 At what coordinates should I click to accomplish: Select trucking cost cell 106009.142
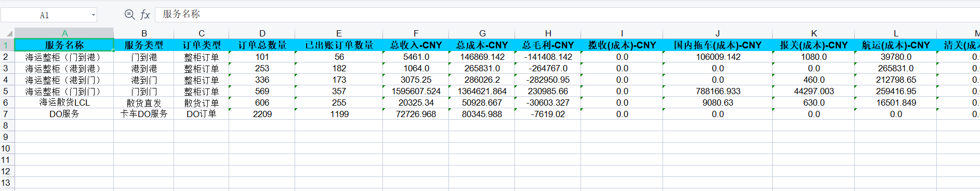coord(718,57)
